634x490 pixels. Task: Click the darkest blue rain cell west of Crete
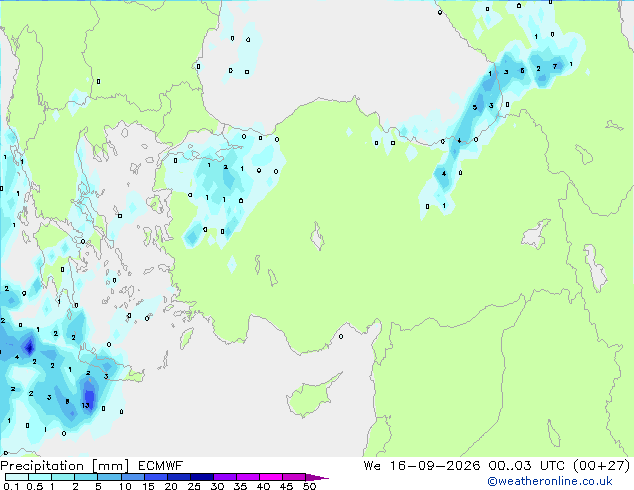29,347
